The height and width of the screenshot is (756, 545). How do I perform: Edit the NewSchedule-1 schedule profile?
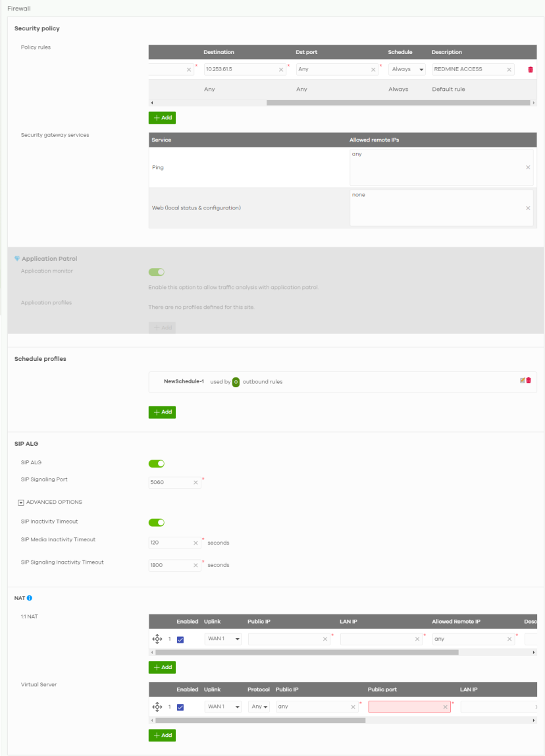[x=522, y=380]
